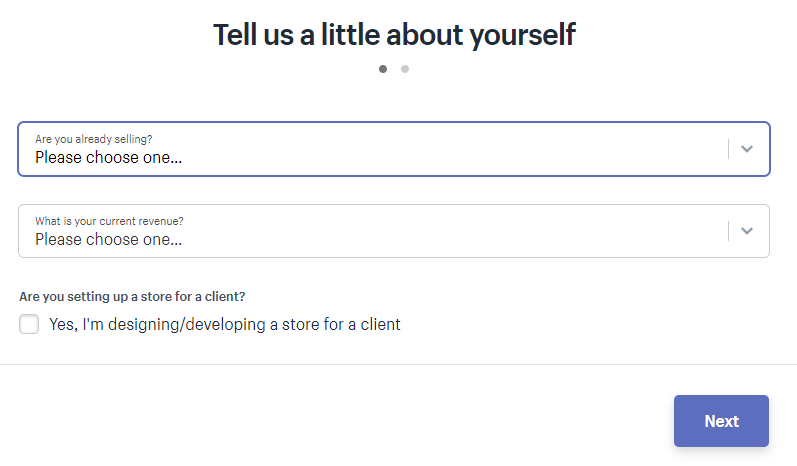
Task: Click 'Are you setting up a store for a client?' heading
Action: click(x=132, y=296)
